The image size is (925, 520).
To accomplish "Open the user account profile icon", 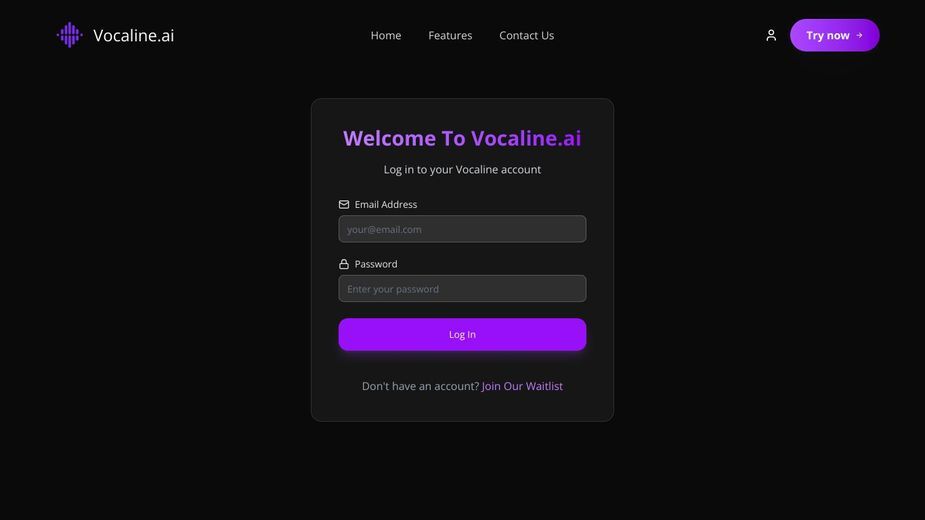I will [x=771, y=35].
